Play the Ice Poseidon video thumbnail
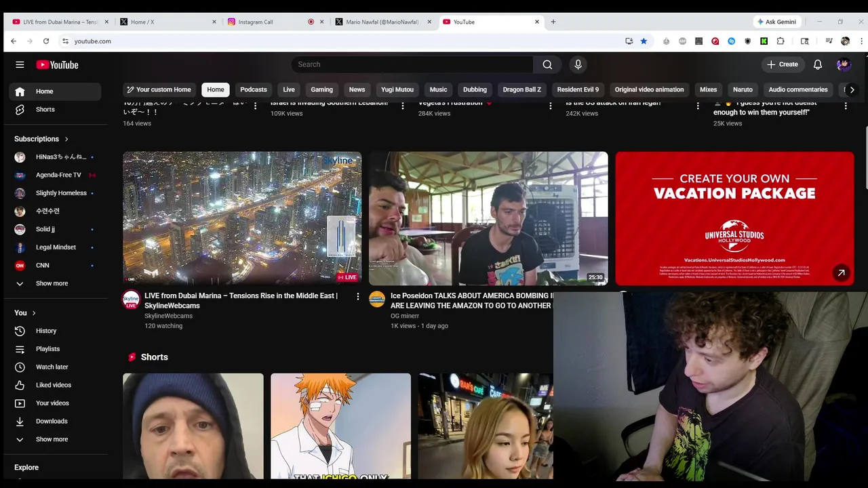The height and width of the screenshot is (488, 868). click(488, 218)
